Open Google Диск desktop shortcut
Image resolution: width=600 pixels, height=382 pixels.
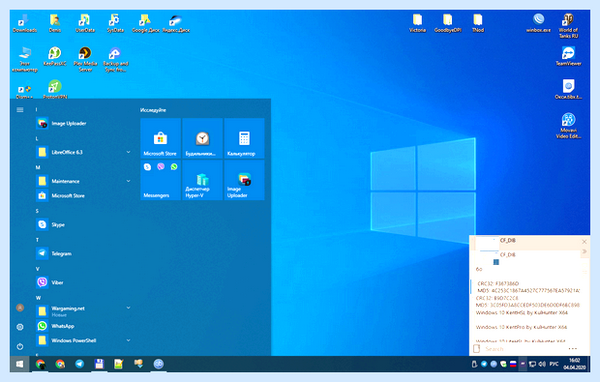145,23
